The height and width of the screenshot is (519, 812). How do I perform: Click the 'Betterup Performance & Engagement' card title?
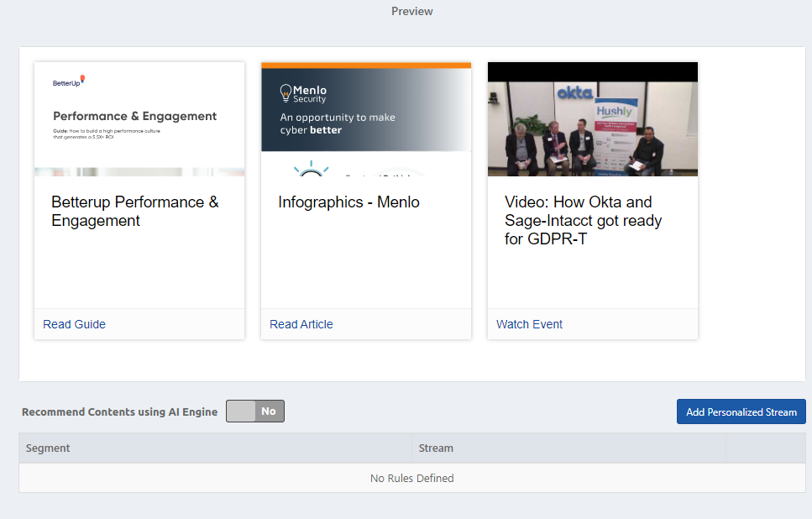click(135, 212)
